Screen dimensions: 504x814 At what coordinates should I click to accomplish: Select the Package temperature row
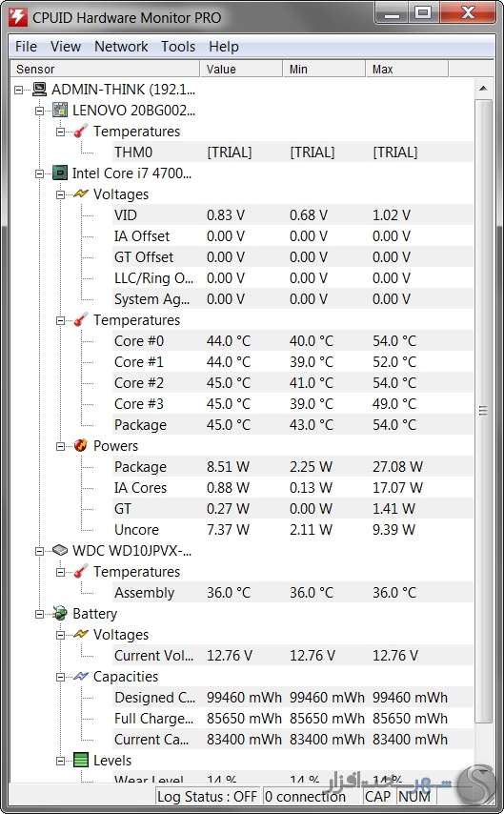click(292, 425)
